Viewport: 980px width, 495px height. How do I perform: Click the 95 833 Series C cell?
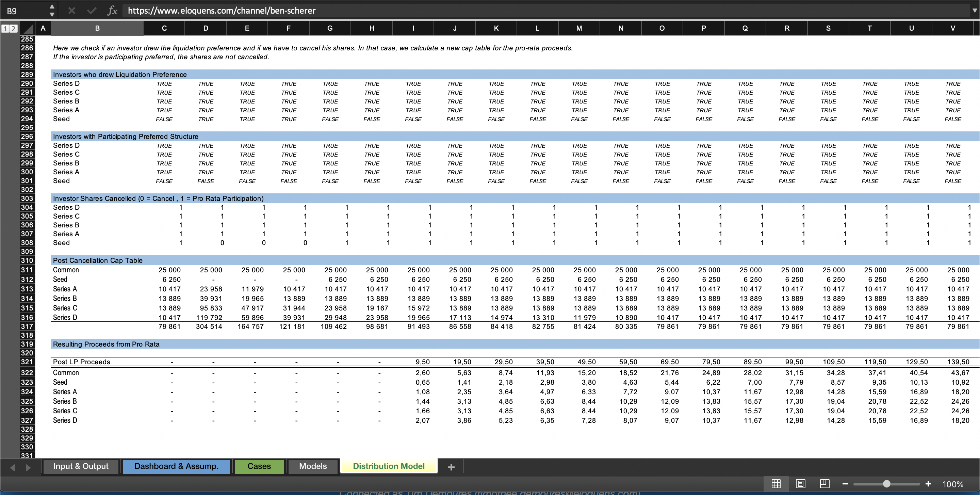pos(211,308)
